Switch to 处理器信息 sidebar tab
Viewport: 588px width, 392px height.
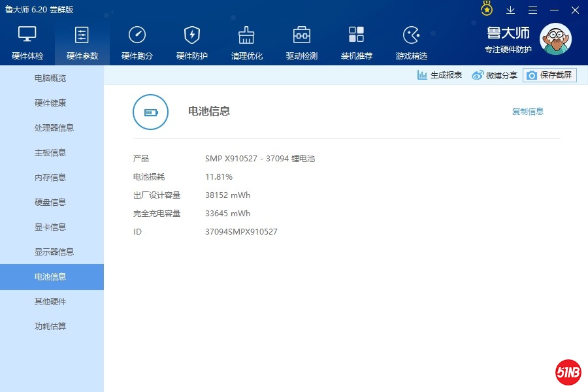(x=54, y=128)
